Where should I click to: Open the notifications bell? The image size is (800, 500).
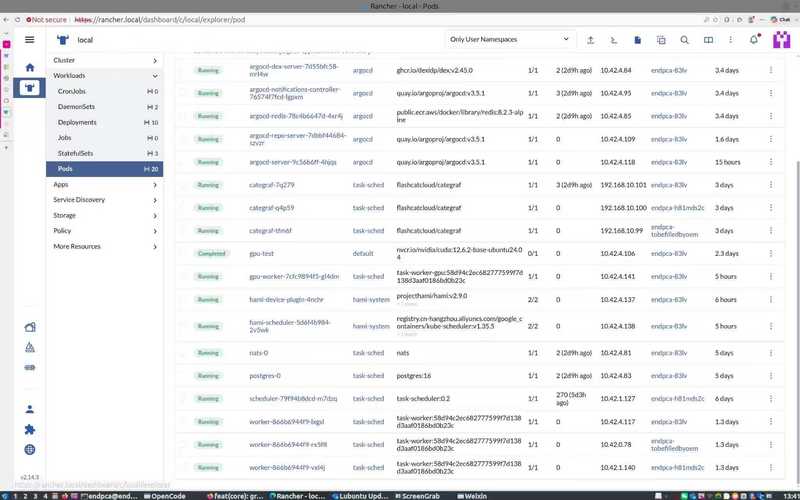coord(754,40)
